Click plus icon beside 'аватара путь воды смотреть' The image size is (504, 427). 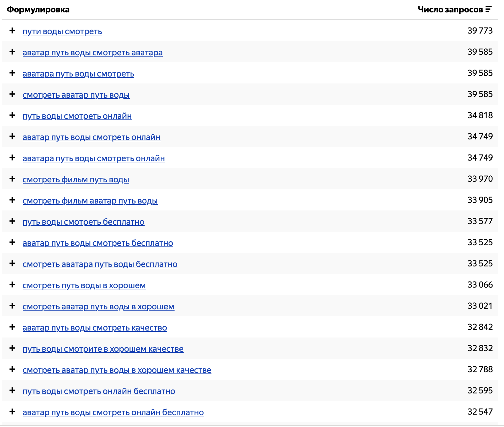(12, 73)
